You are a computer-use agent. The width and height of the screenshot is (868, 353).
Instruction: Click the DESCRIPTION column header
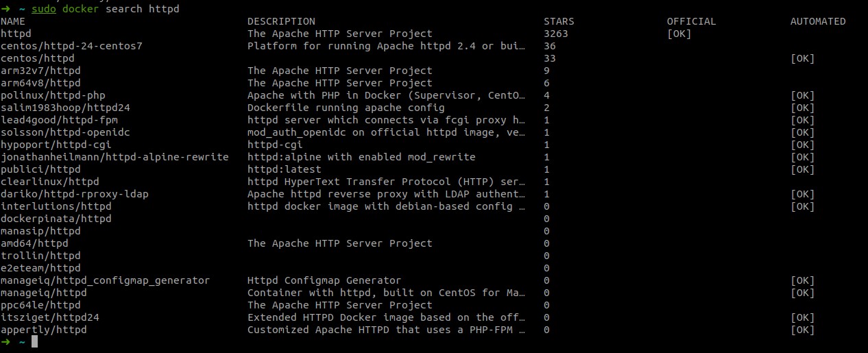(281, 21)
